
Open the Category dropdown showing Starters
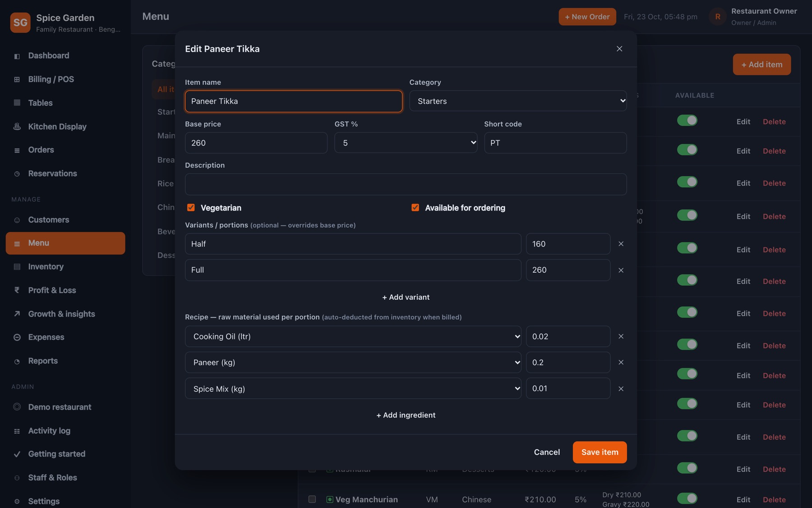(518, 101)
